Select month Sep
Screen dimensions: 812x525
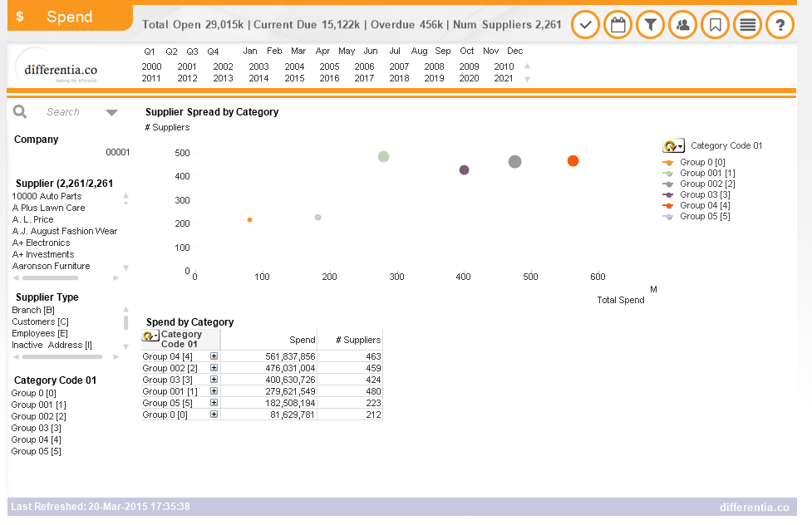coord(443,51)
